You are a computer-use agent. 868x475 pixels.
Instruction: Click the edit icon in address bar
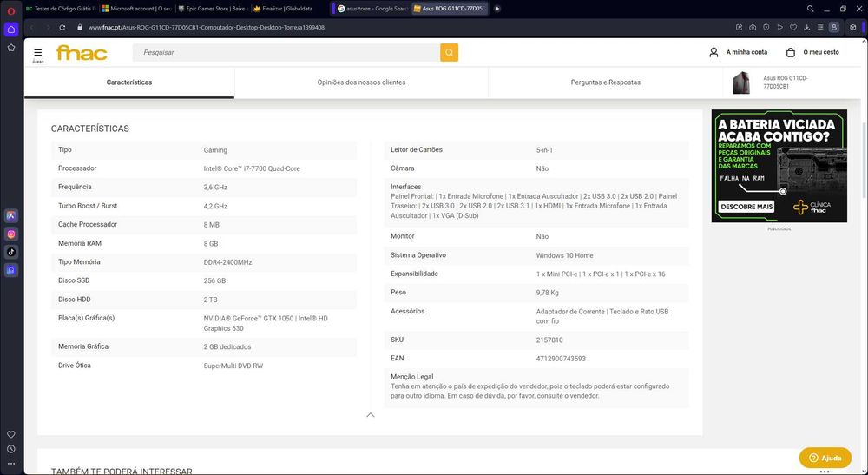pos(739,27)
